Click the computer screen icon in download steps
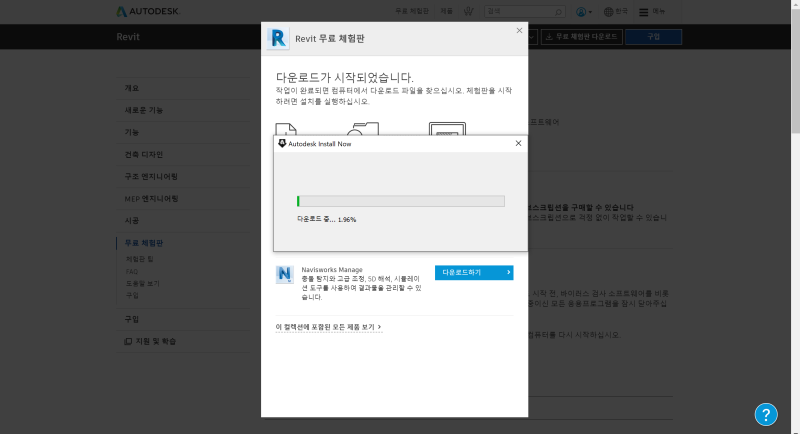The image size is (800, 434). (447, 129)
